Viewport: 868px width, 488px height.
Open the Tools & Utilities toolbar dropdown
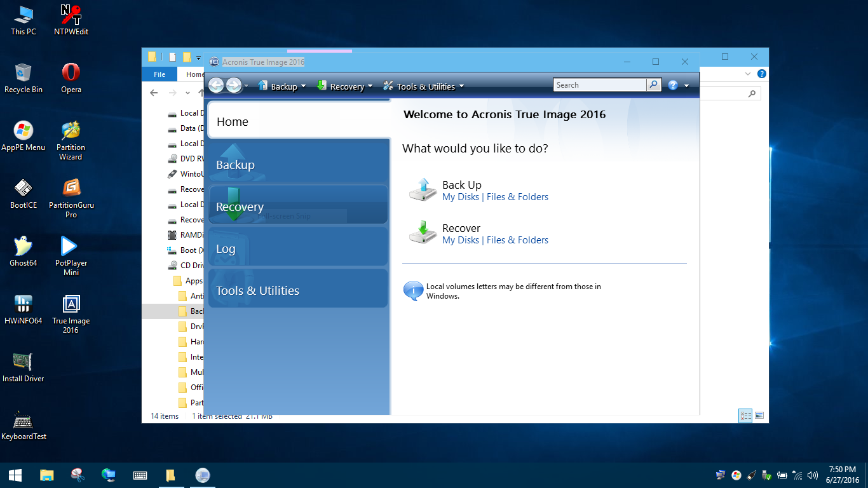pyautogui.click(x=423, y=86)
